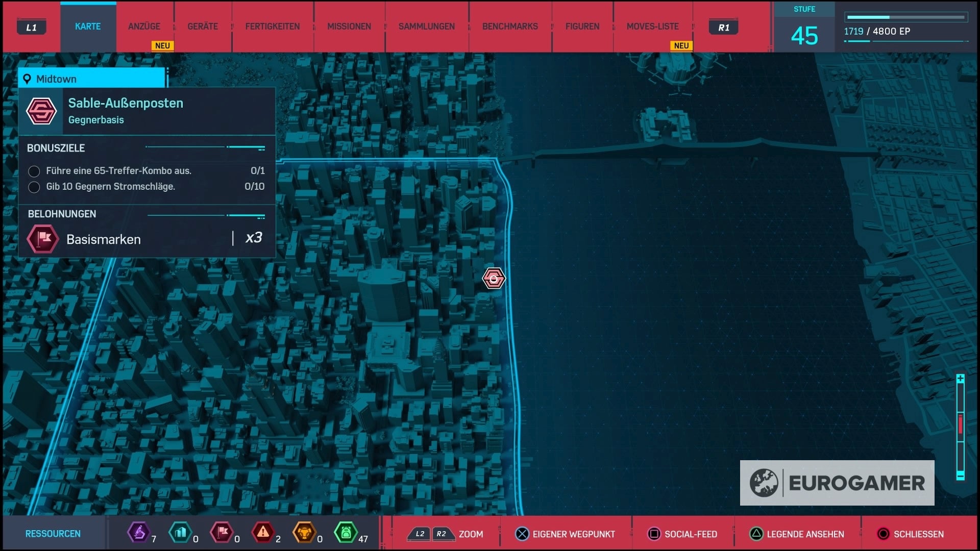
Task: Click the triangle button legend icon
Action: 756,534
